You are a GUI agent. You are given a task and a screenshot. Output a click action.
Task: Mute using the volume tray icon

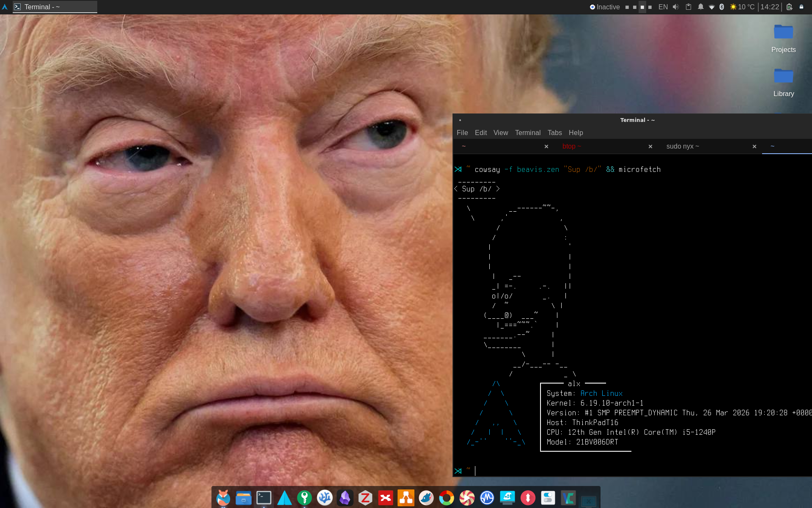pos(676,7)
